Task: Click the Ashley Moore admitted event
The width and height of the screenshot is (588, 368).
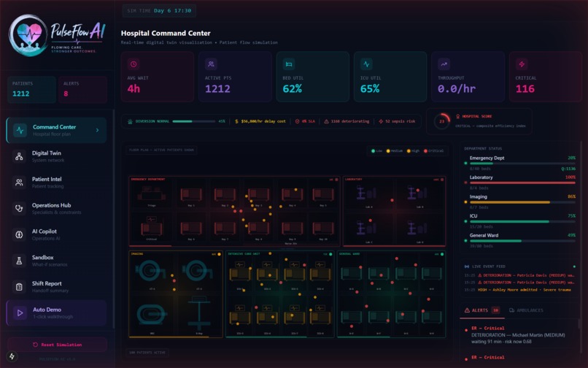Action: pos(519,290)
